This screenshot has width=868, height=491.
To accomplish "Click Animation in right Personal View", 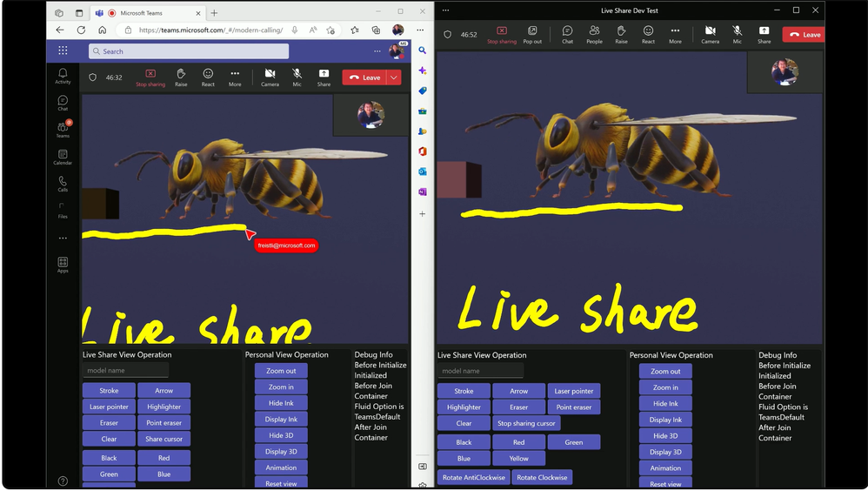I will pos(665,467).
